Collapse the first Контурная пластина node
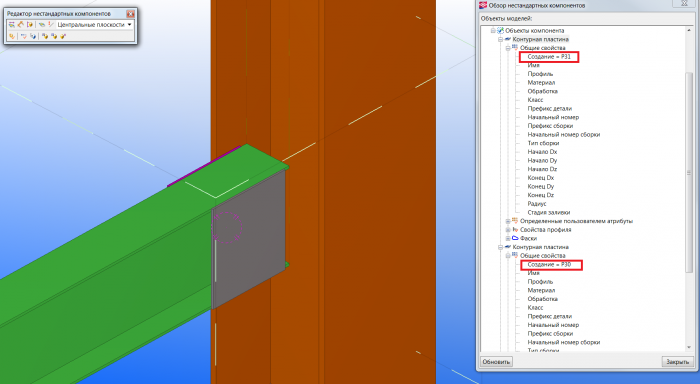The image size is (700, 384). tap(500, 39)
